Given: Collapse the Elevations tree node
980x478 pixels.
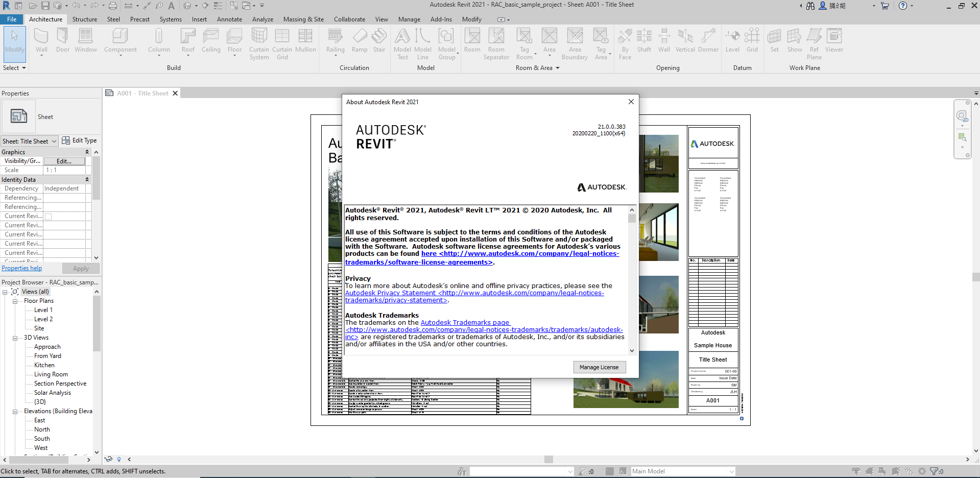Looking at the screenshot, I should tap(15, 412).
